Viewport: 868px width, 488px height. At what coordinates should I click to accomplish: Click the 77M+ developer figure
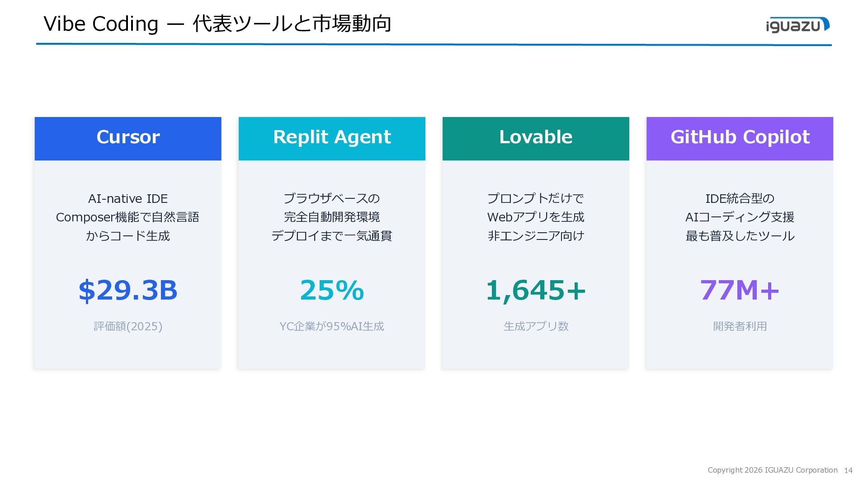coord(740,290)
